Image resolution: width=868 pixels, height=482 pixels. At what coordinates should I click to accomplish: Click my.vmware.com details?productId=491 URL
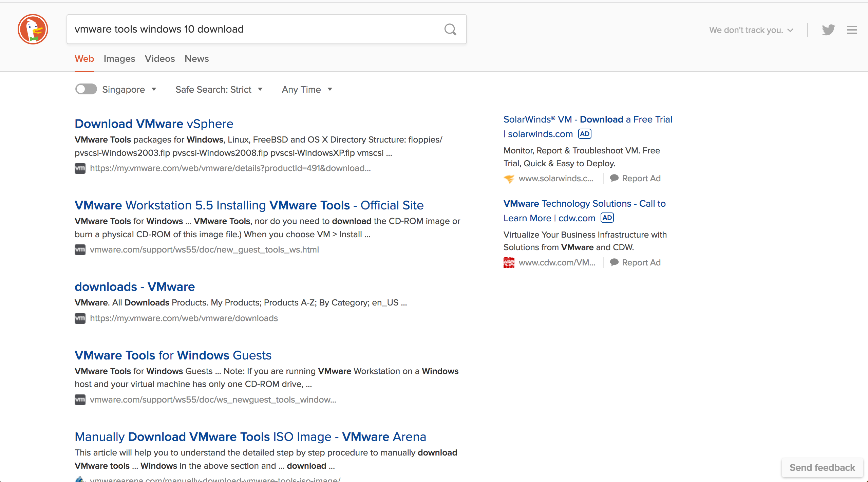point(230,168)
